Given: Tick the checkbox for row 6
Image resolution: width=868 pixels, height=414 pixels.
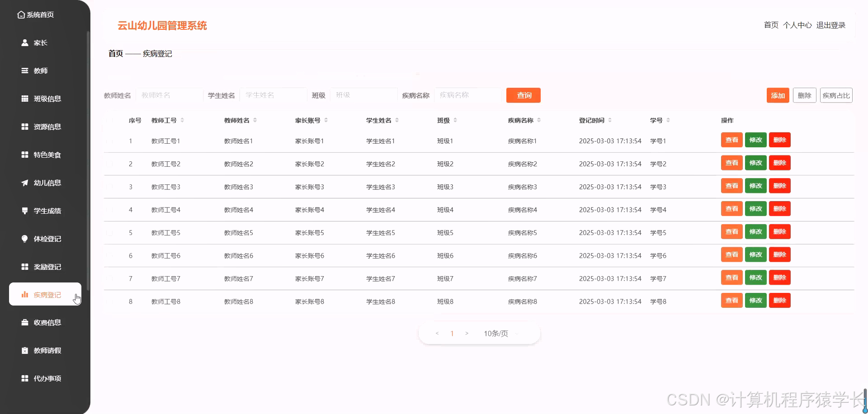Looking at the screenshot, I should point(109,256).
